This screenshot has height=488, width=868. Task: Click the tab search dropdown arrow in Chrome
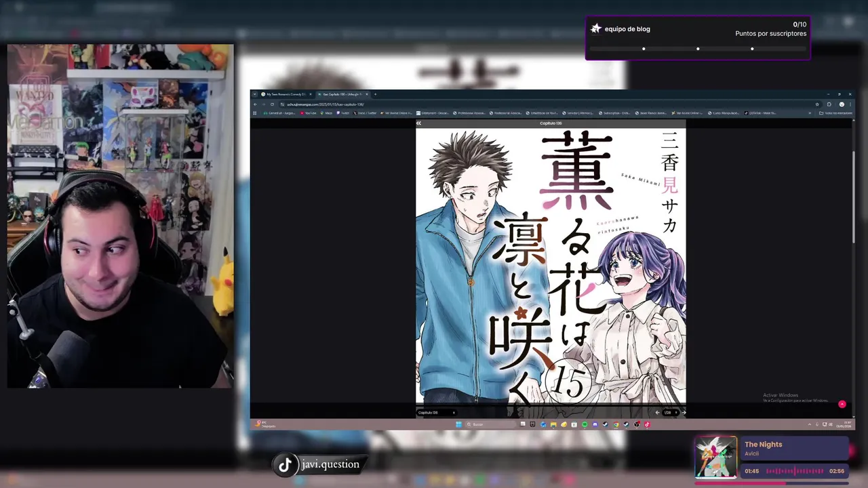[255, 94]
